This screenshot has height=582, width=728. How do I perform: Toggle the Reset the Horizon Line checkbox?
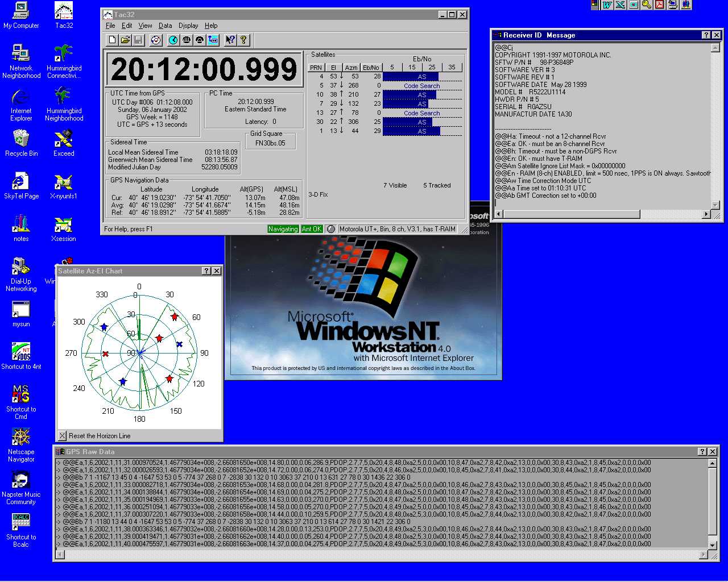tap(63, 436)
